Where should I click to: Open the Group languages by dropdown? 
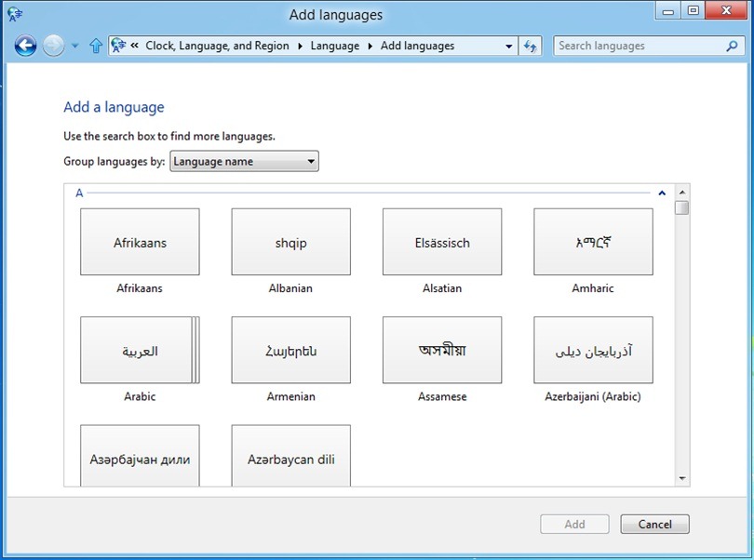[x=244, y=162]
